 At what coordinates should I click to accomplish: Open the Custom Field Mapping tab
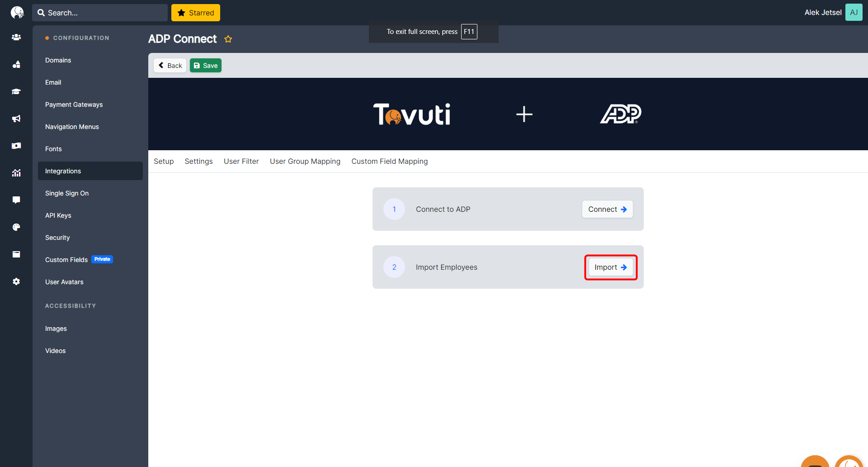389,161
